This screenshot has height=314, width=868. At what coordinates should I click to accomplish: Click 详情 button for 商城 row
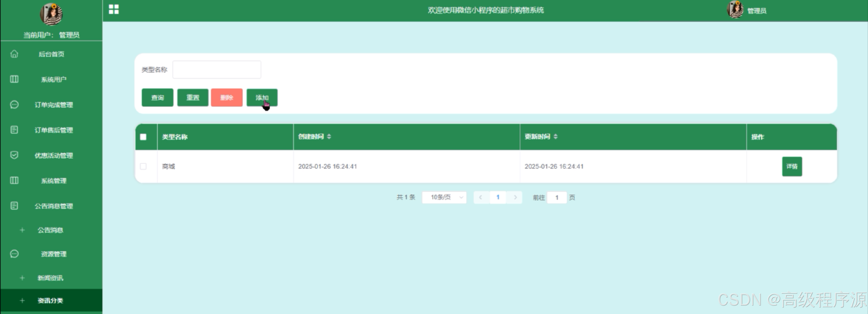tap(791, 166)
